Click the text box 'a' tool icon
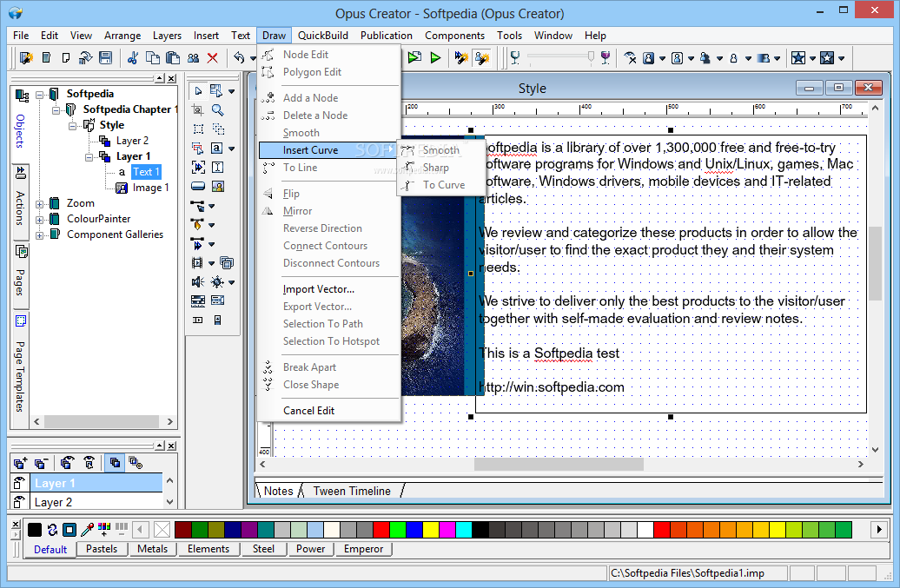The image size is (900, 588). pos(216,148)
